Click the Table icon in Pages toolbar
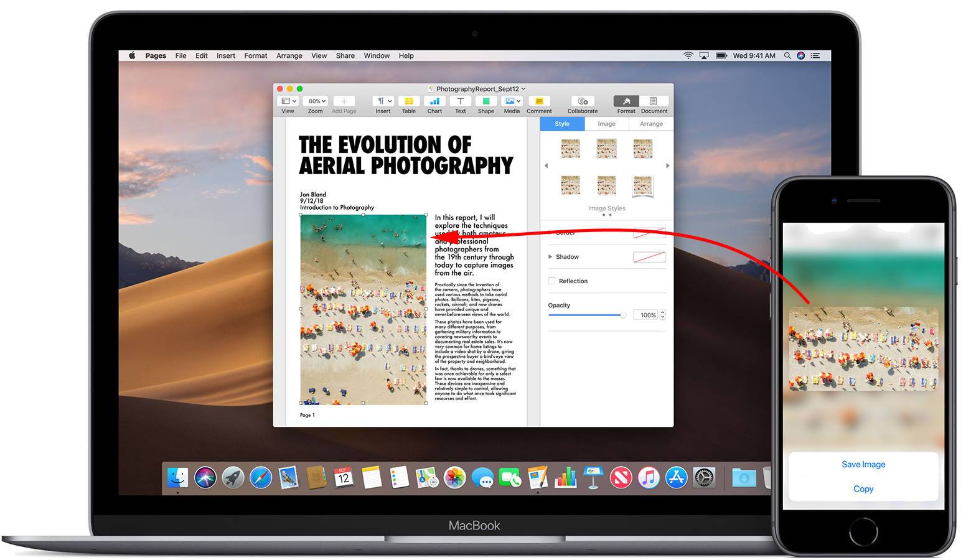 pyautogui.click(x=408, y=101)
